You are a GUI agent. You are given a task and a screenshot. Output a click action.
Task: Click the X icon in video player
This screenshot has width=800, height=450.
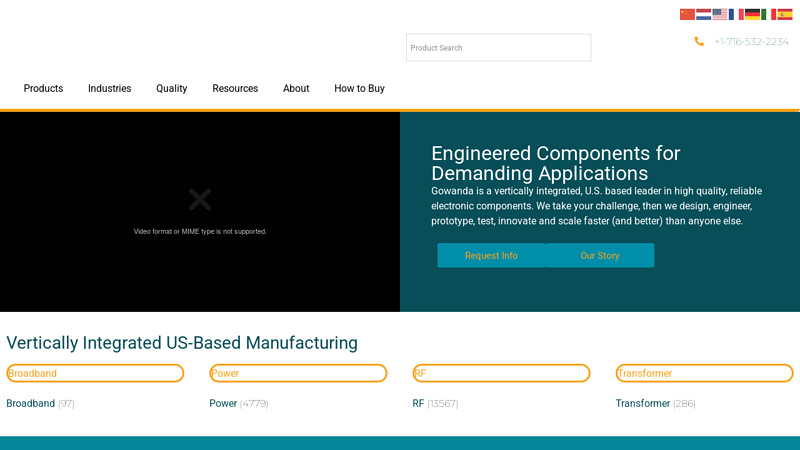tap(200, 199)
